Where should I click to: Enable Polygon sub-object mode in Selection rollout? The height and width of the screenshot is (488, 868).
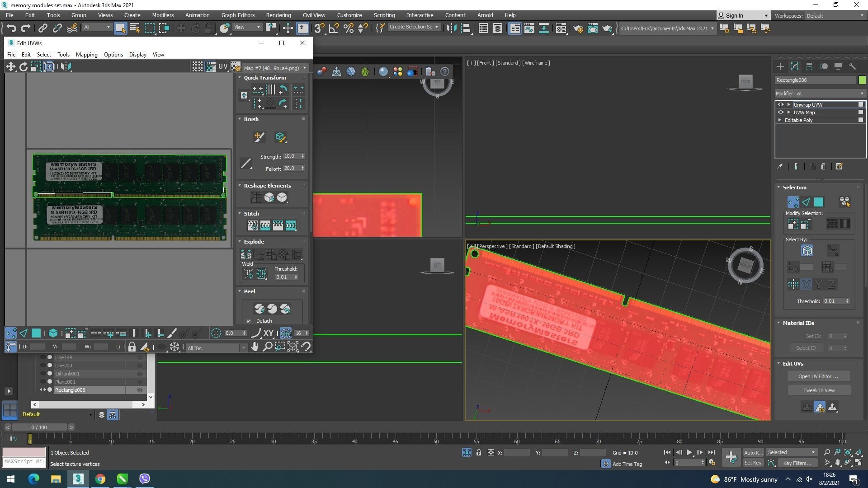point(819,202)
